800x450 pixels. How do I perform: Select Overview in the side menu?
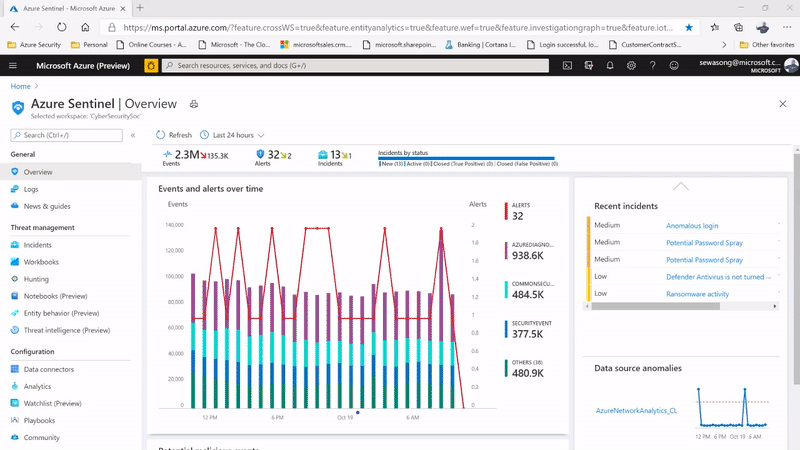click(70, 172)
